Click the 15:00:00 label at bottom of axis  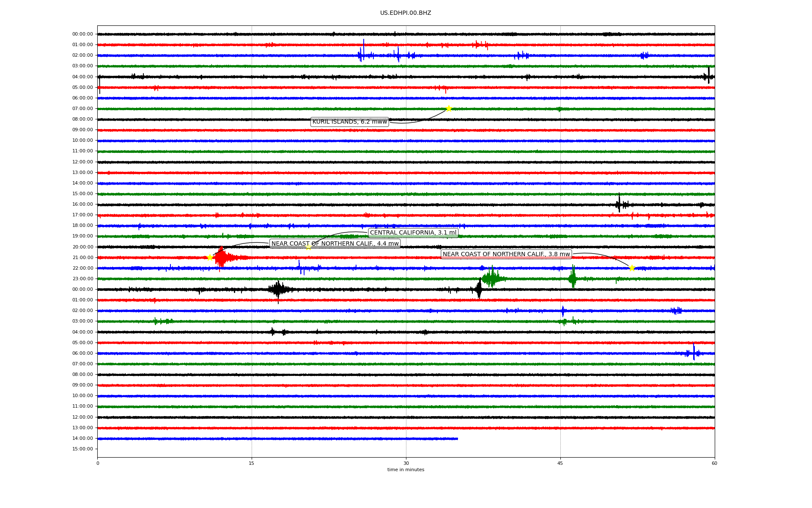click(82, 449)
